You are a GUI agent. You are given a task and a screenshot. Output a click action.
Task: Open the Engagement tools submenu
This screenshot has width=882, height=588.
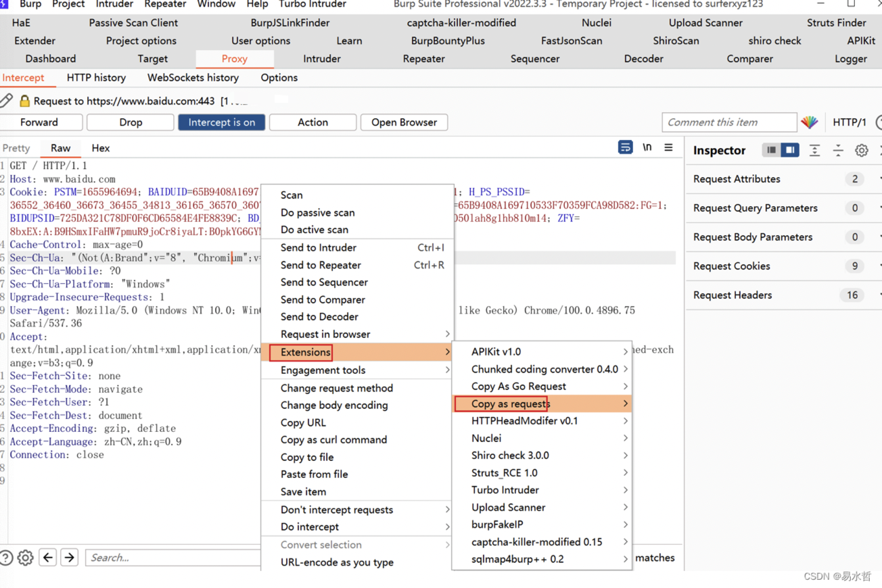click(x=357, y=370)
